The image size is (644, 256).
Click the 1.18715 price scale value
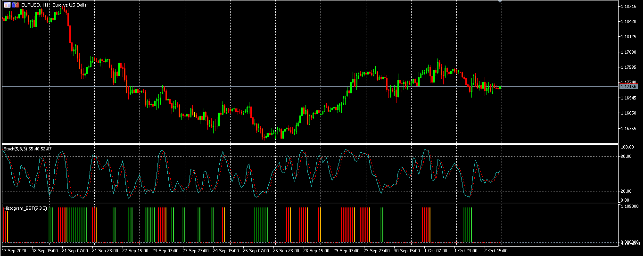pos(628,7)
